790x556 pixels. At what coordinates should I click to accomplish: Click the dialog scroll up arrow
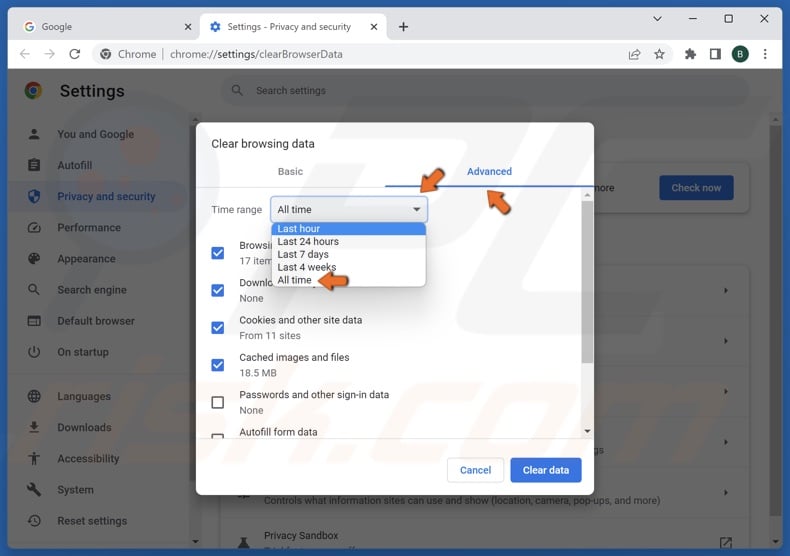pos(587,195)
